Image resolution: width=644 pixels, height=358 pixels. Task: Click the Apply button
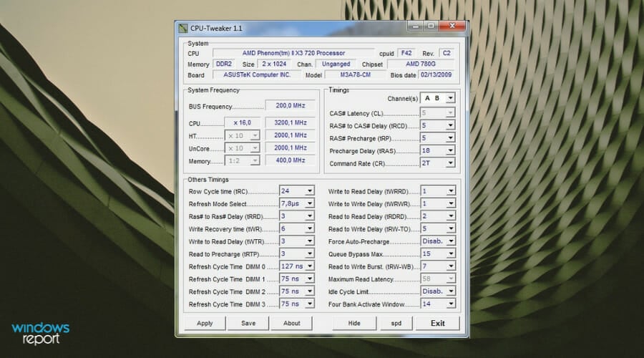pyautogui.click(x=205, y=323)
